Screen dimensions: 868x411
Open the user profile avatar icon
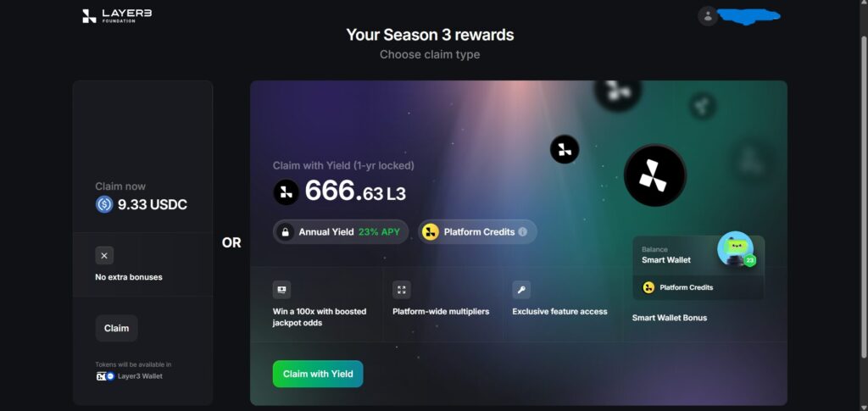(708, 16)
